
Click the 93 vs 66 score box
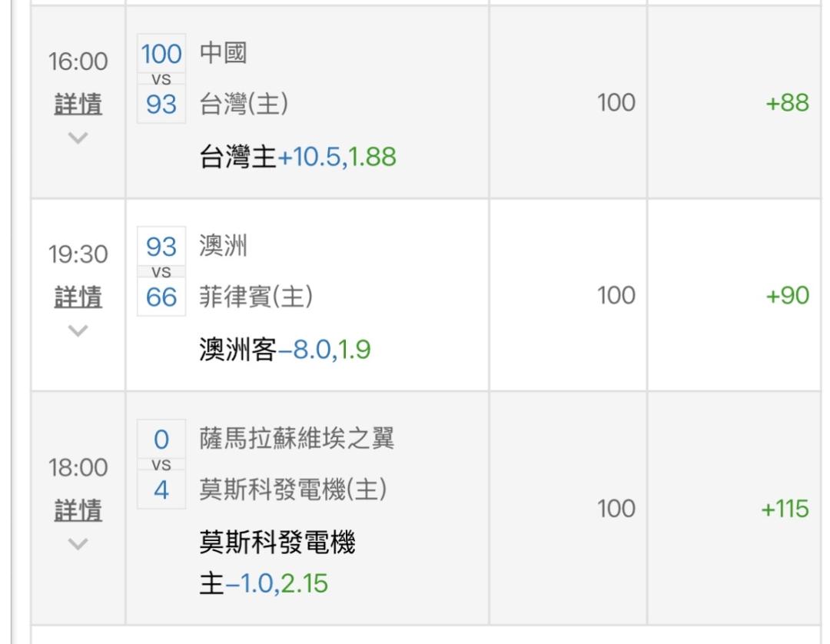[x=161, y=271]
